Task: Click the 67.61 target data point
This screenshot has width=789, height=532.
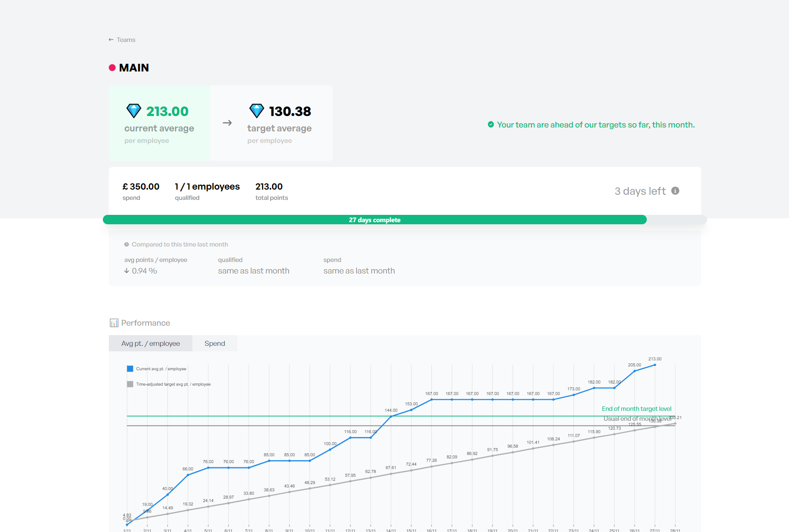Action: pyautogui.click(x=391, y=474)
